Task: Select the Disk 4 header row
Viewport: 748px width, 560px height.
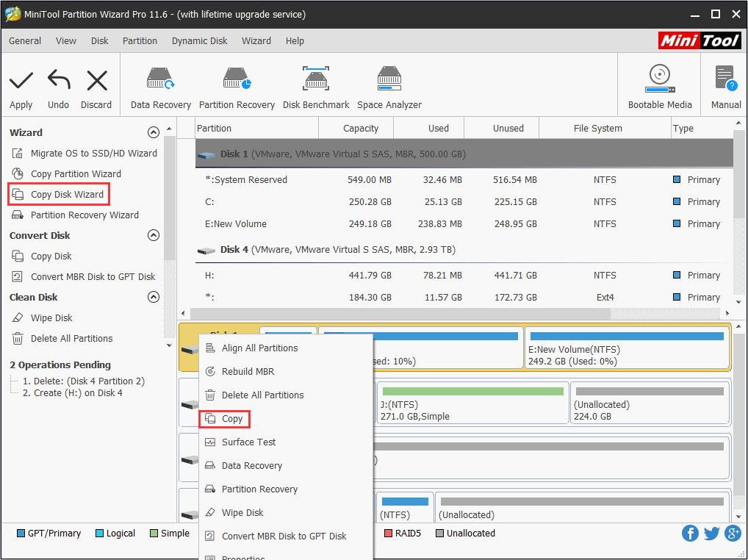Action: coord(464,249)
